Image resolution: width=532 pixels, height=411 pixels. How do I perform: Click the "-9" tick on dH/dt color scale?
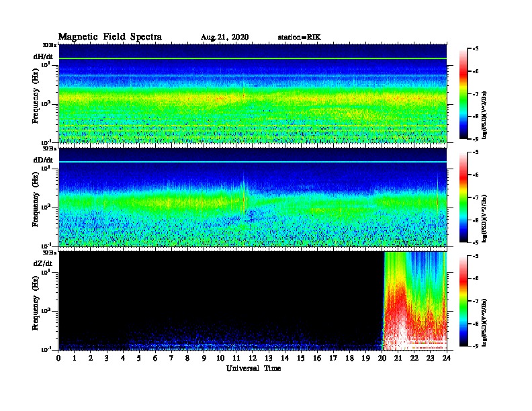pos(476,139)
